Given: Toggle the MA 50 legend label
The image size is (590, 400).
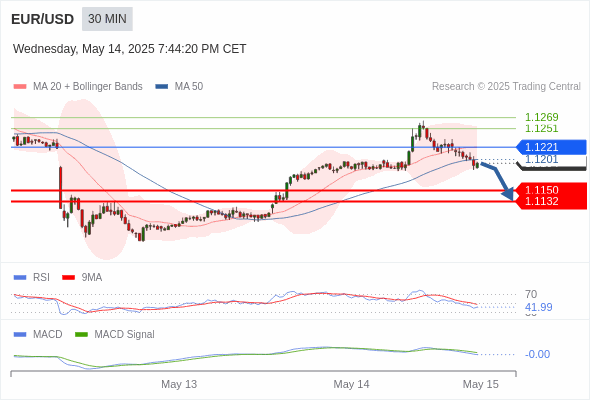Looking at the screenshot, I should [189, 87].
